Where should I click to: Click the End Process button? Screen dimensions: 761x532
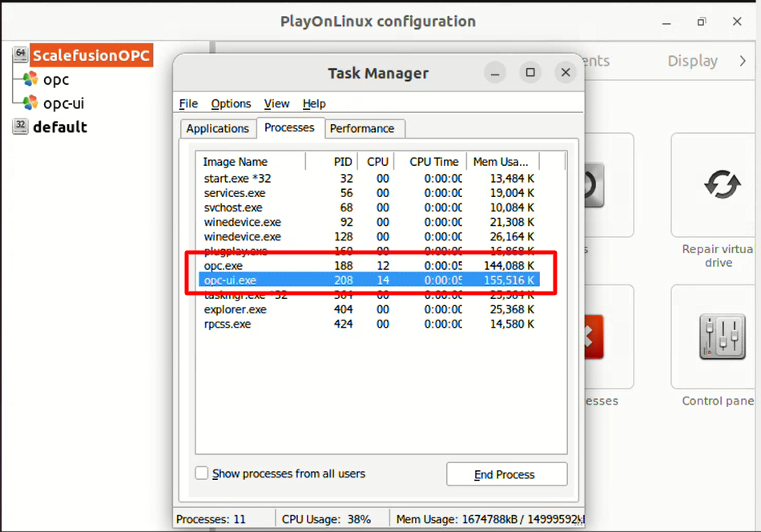coord(507,474)
